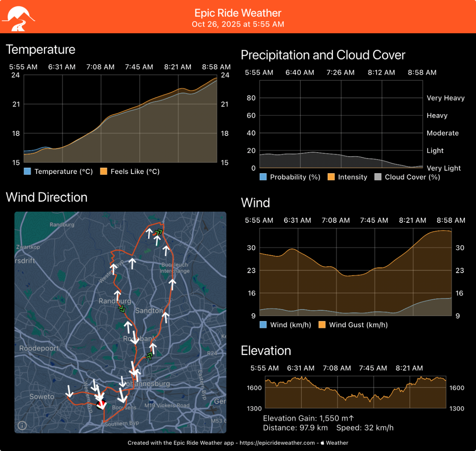
Task: Toggle the Feels Like (°C) legend swatch
Action: [104, 172]
